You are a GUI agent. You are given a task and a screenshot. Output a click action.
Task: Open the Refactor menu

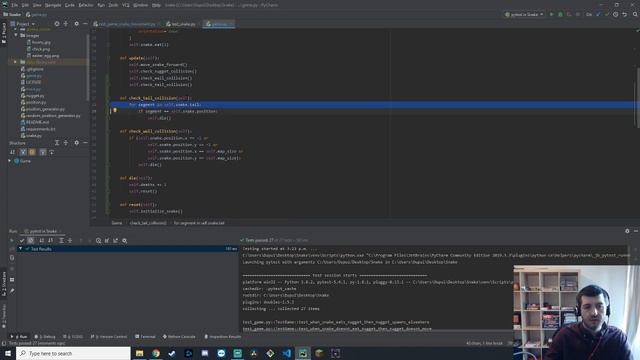(86, 5)
